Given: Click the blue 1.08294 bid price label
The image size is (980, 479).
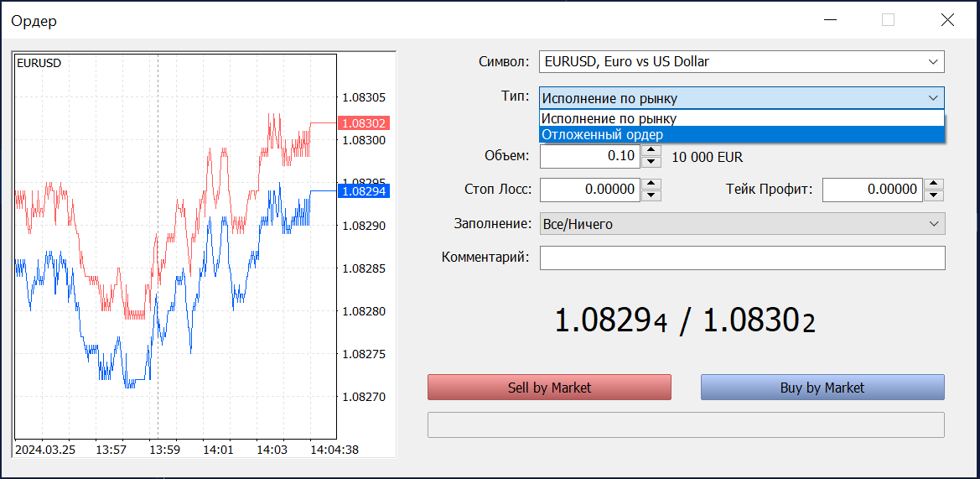Looking at the screenshot, I should (x=364, y=190).
